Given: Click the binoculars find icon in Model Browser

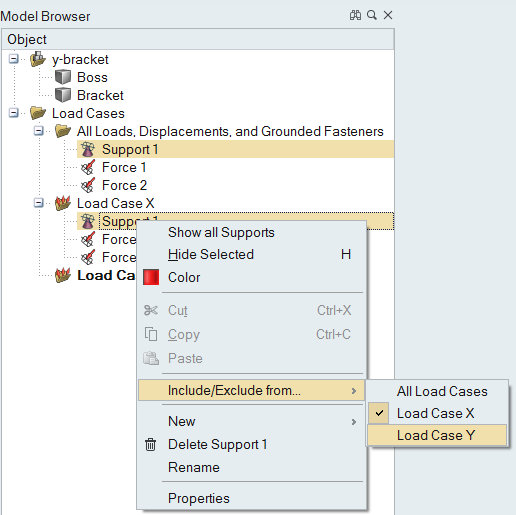Looking at the screenshot, I should coord(355,15).
